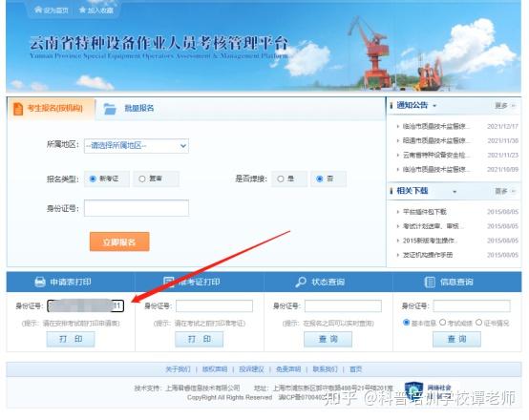Image resolution: width=529 pixels, height=420 pixels.
Task: Click 更多 link in 通知公告 panel
Action: tap(501, 106)
